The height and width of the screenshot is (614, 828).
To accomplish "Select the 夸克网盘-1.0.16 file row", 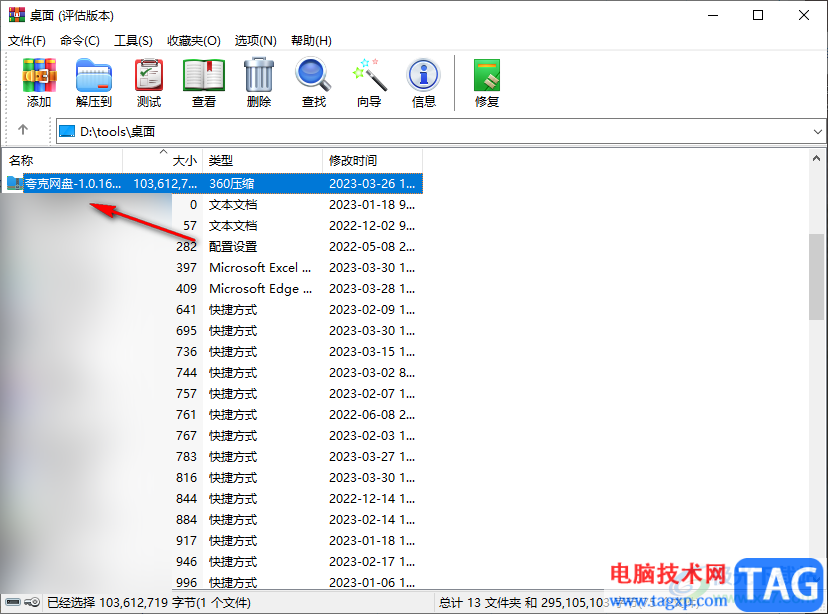I will coord(212,183).
